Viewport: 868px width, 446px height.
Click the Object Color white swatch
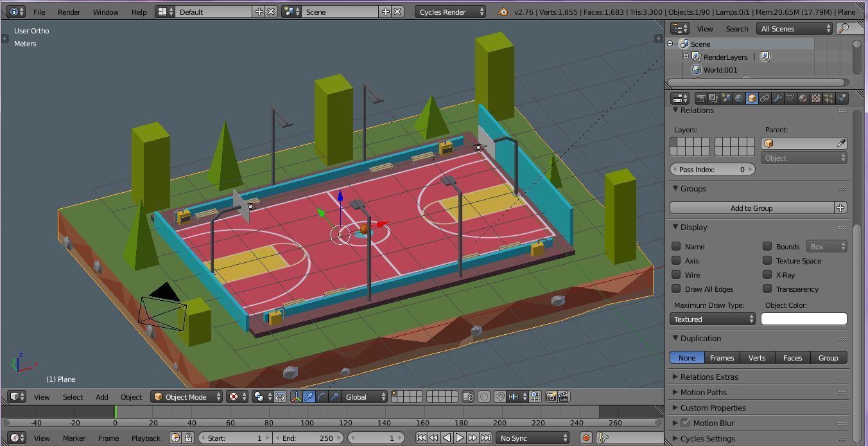point(804,319)
